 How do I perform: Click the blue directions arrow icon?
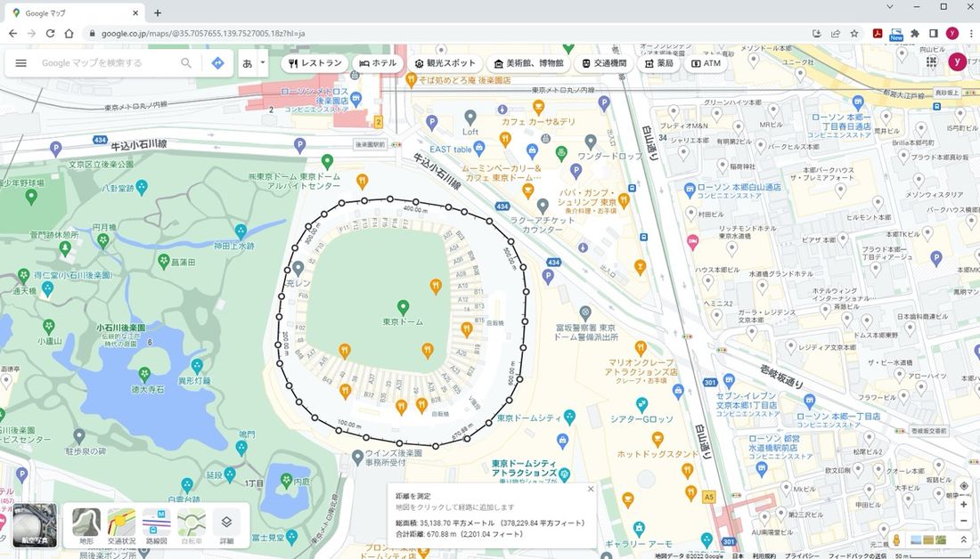(x=217, y=63)
